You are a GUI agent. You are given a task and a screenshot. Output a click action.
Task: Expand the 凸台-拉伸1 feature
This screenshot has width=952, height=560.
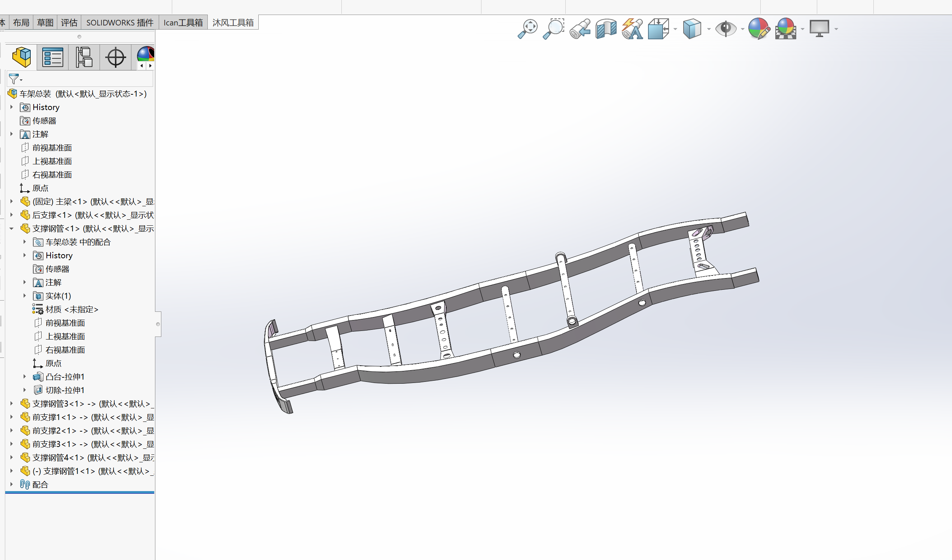[25, 377]
